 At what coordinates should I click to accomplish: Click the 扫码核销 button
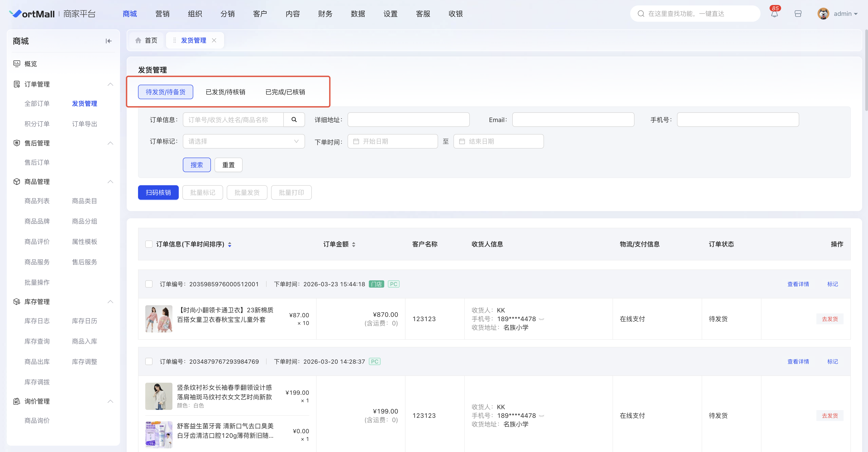(158, 193)
